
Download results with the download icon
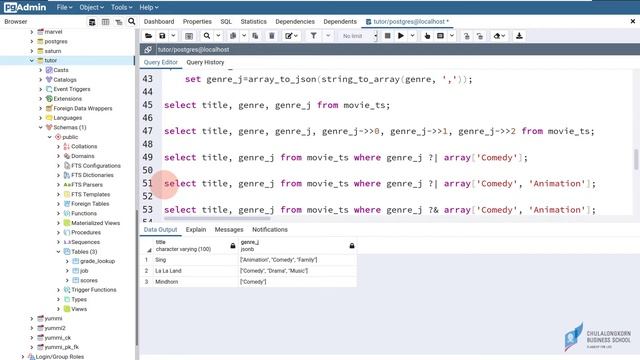(519, 36)
